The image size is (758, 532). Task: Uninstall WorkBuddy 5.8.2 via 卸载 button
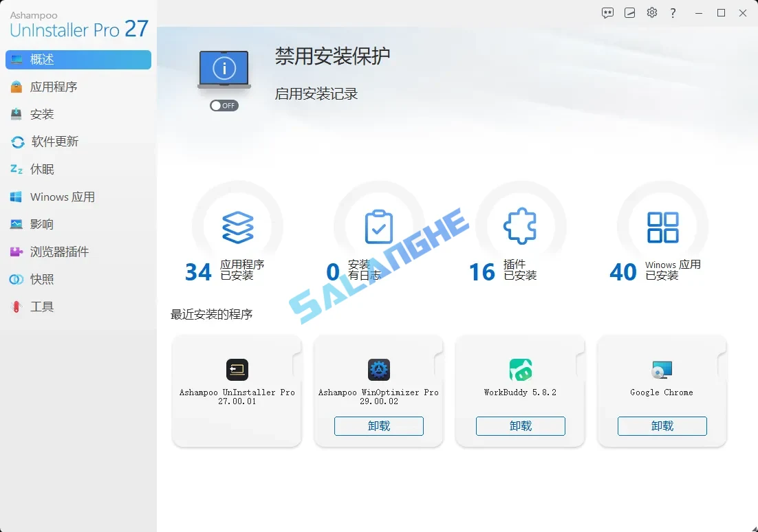coord(520,426)
